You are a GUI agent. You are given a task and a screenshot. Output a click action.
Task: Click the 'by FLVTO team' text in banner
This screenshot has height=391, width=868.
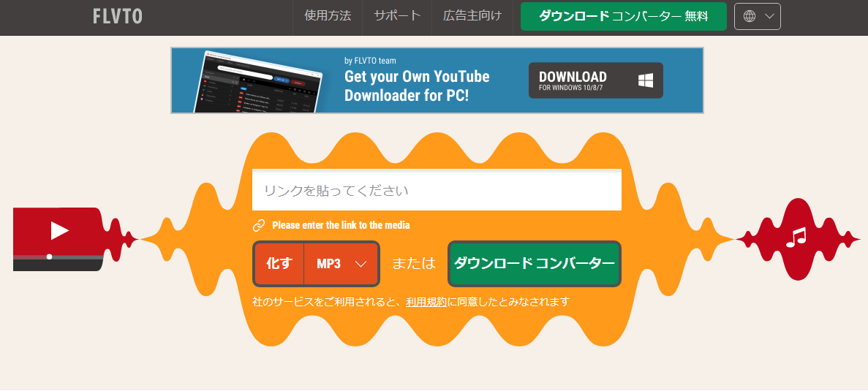370,61
